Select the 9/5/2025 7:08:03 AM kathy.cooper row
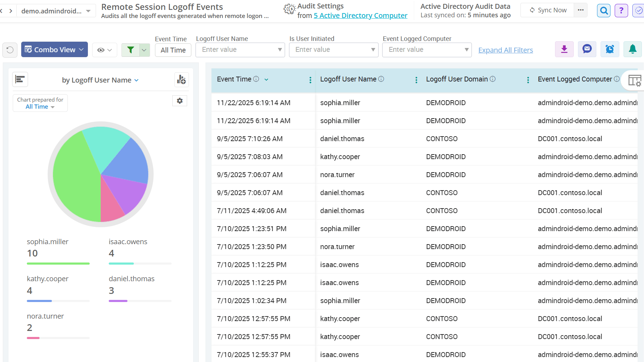This screenshot has height=362, width=644. (x=424, y=157)
